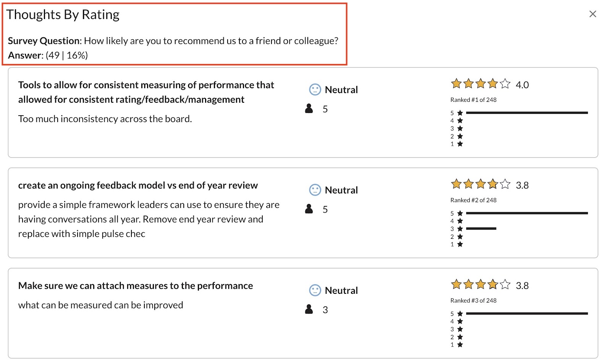
Task: Select the 5-star bar in Ranked #3 card
Action: (527, 314)
